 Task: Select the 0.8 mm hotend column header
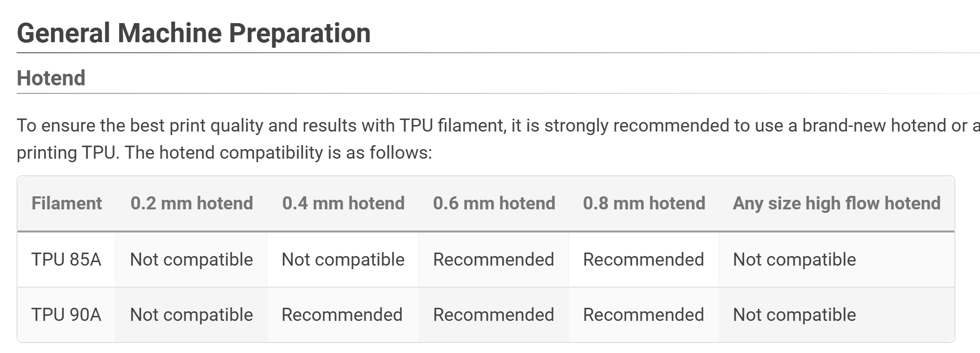[644, 203]
